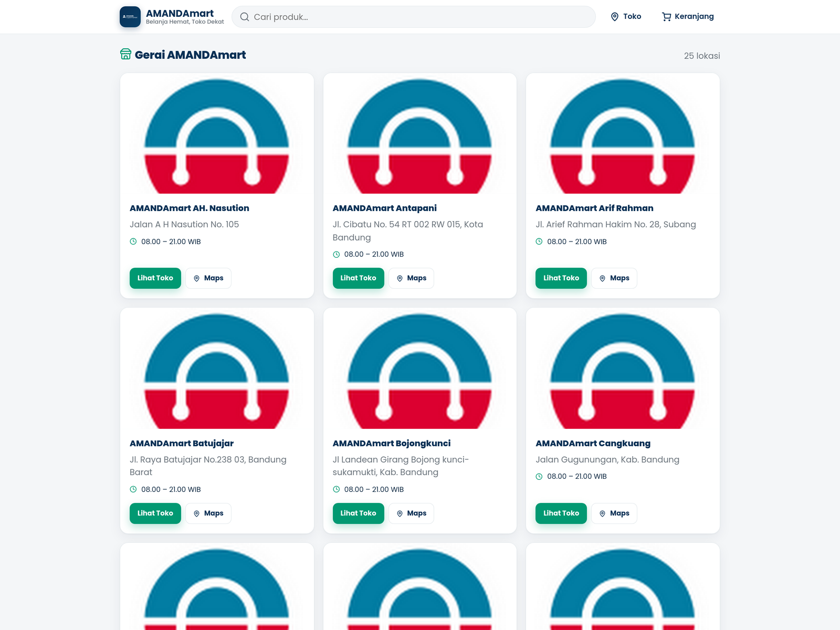
Task: Click Lihat Toko for AMANDAmart Arif Rahman
Action: (x=561, y=278)
